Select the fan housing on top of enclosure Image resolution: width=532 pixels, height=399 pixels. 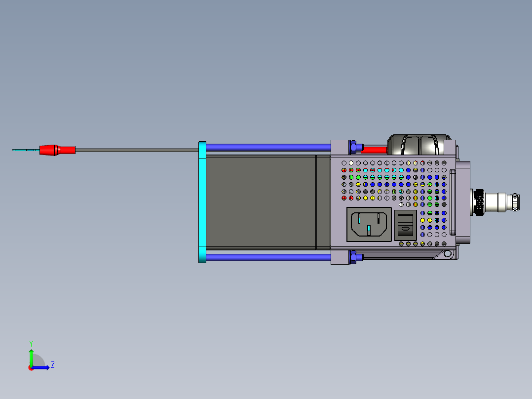point(419,145)
